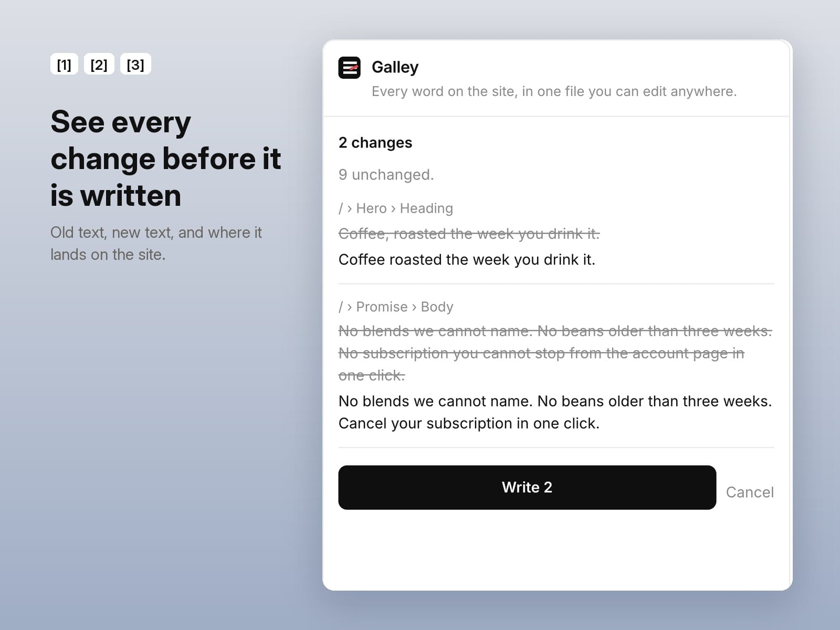Cancel the pending changes
840x630 pixels.
coord(750,492)
